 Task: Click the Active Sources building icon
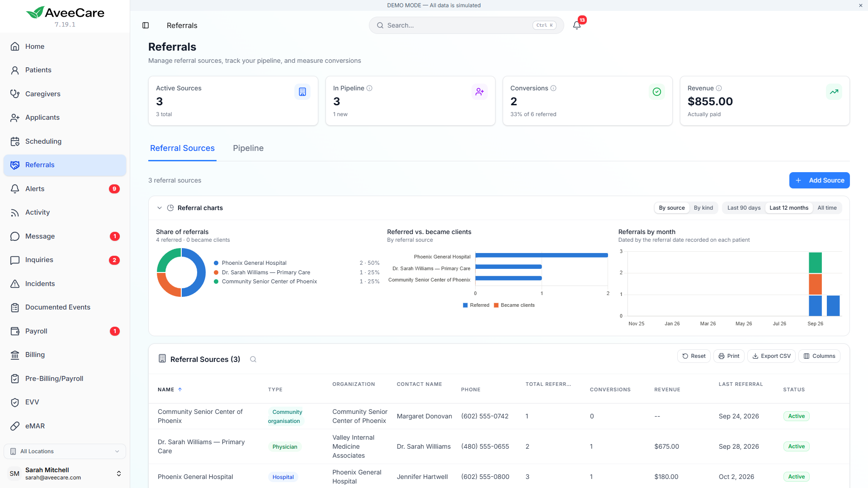click(302, 92)
